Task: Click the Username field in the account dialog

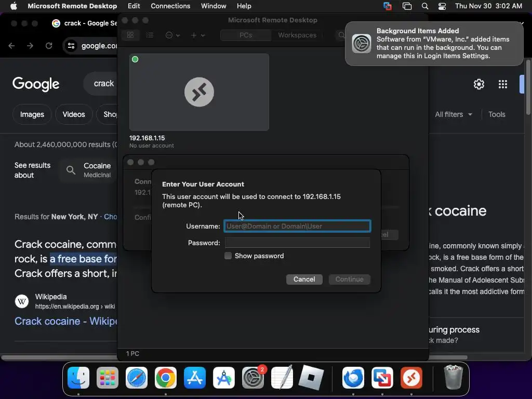Action: pos(297,226)
